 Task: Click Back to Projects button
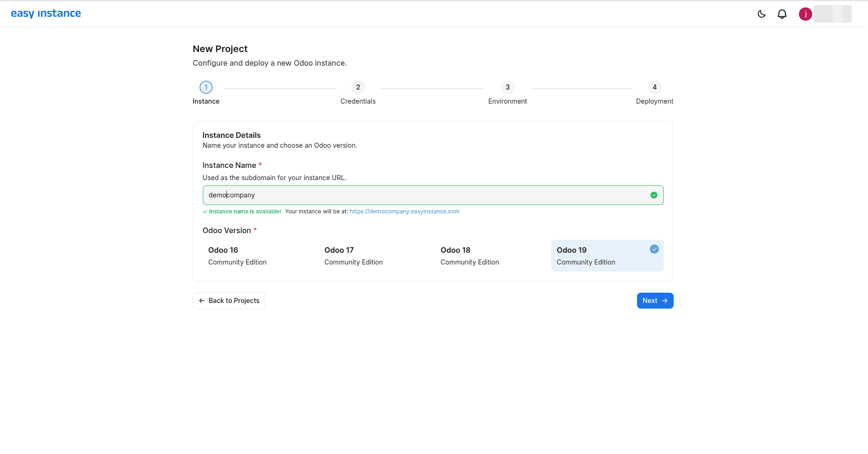click(x=229, y=301)
